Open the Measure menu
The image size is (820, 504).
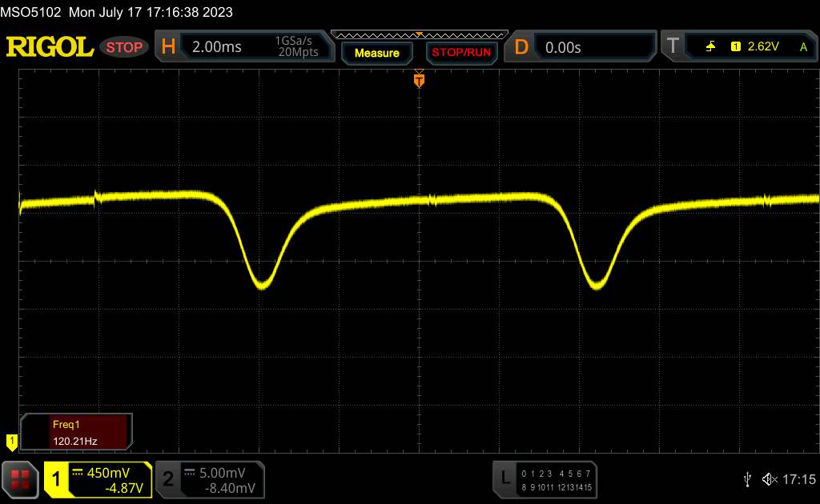click(376, 53)
